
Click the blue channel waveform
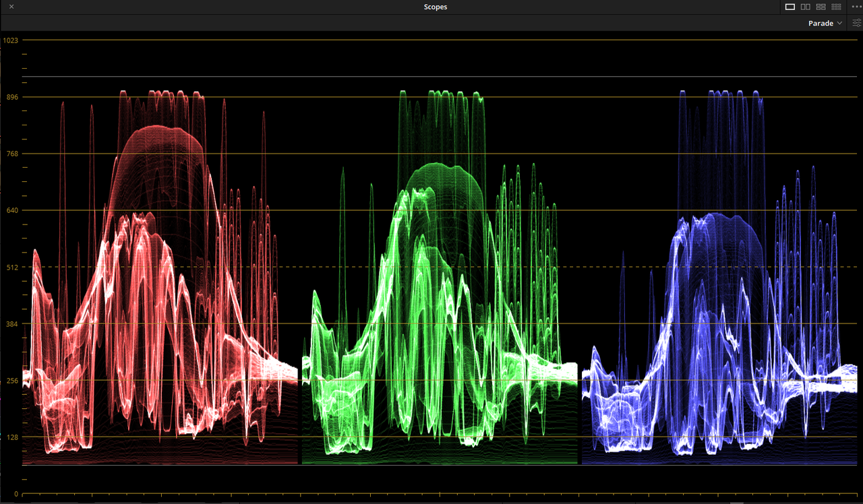point(719,276)
